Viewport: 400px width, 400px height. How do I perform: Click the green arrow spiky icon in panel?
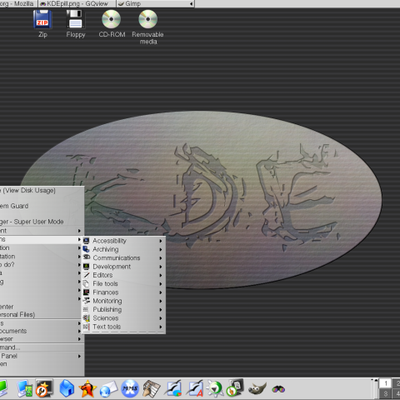pyautogui.click(x=215, y=389)
